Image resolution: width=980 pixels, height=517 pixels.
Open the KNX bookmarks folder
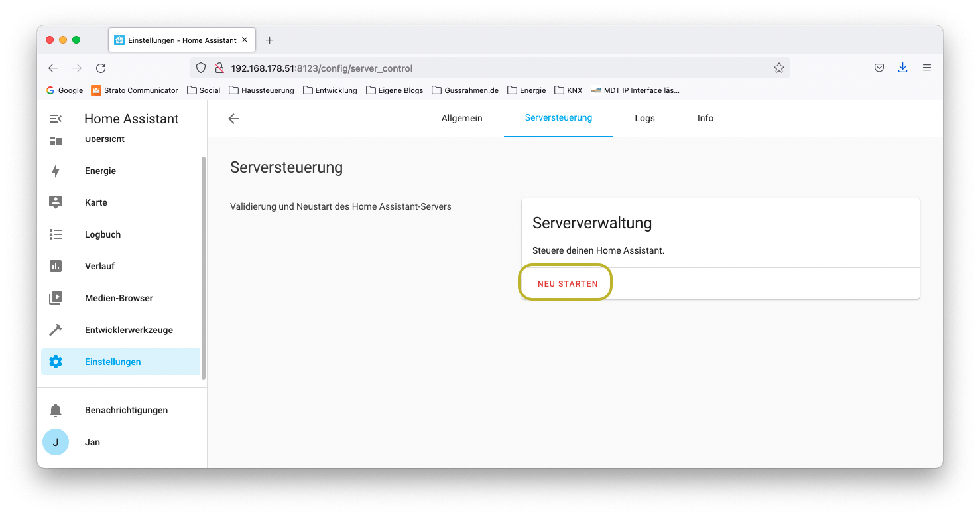pos(568,90)
